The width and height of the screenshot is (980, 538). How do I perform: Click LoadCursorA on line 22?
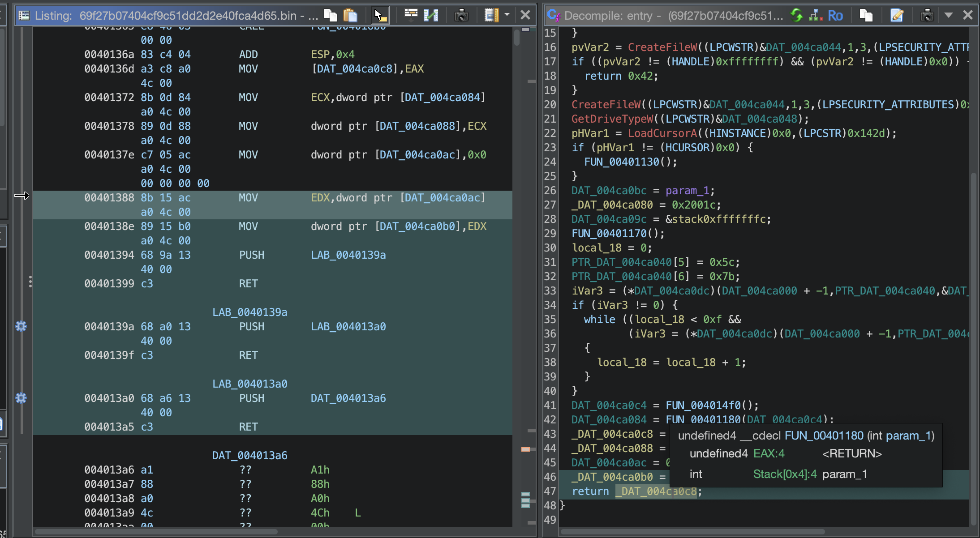tap(662, 133)
